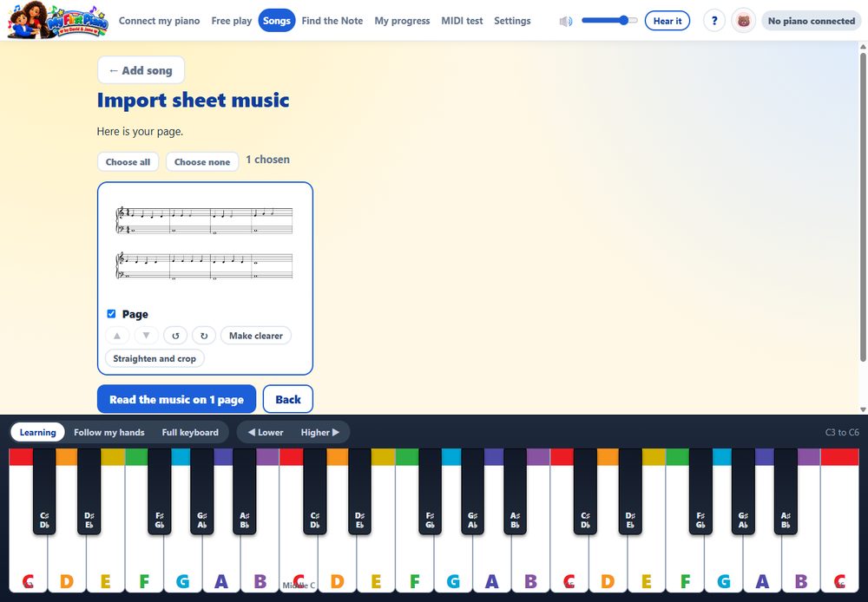Open Connect my piano tab
Image resolution: width=868 pixels, height=602 pixels.
(160, 21)
